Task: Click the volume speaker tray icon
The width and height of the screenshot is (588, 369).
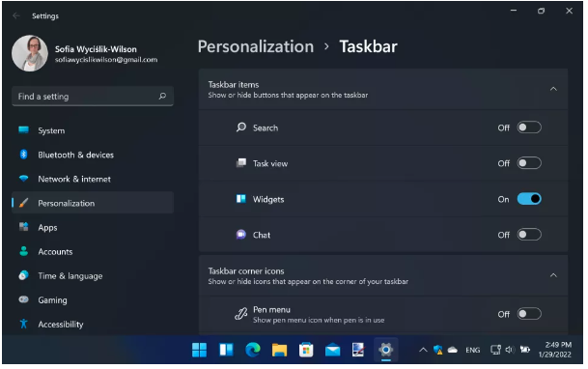Action: (x=510, y=351)
